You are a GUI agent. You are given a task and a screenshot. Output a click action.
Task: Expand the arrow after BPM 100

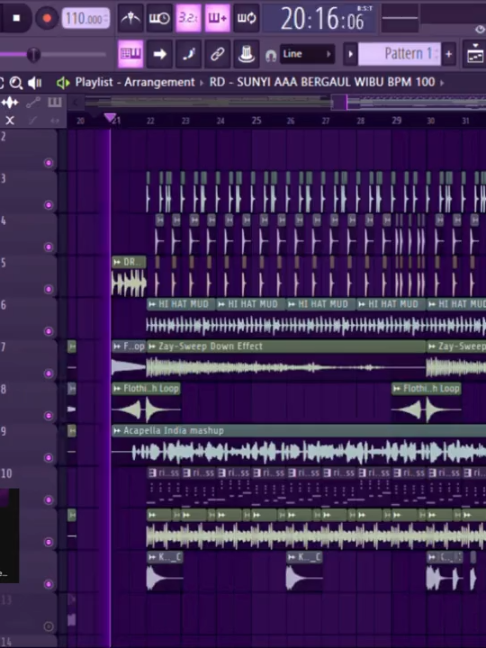point(442,83)
